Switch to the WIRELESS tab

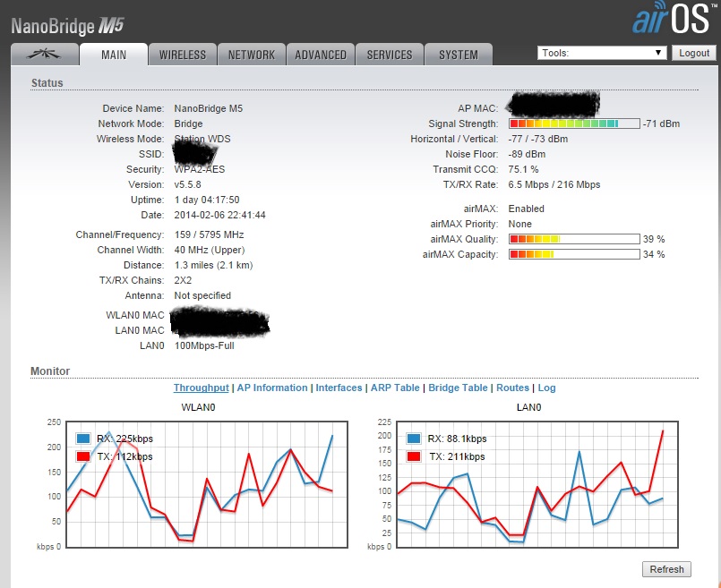tap(183, 55)
